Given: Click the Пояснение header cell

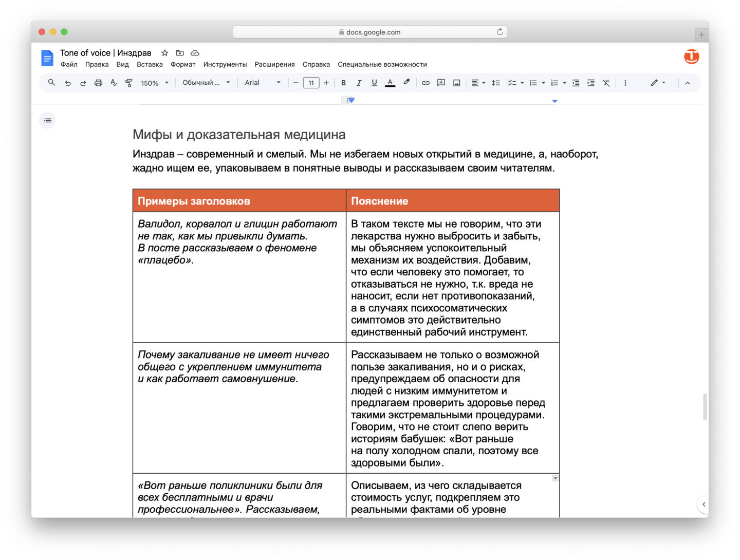Looking at the screenshot, I should click(x=453, y=201).
